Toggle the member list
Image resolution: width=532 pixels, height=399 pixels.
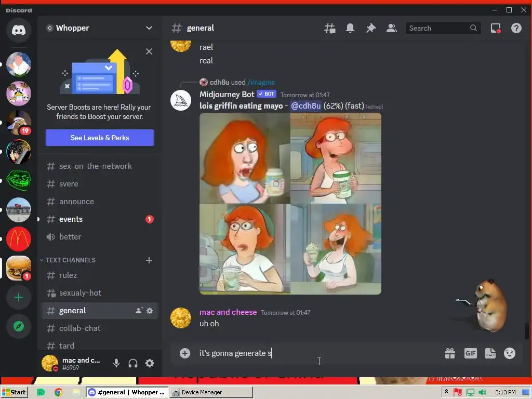coord(392,28)
